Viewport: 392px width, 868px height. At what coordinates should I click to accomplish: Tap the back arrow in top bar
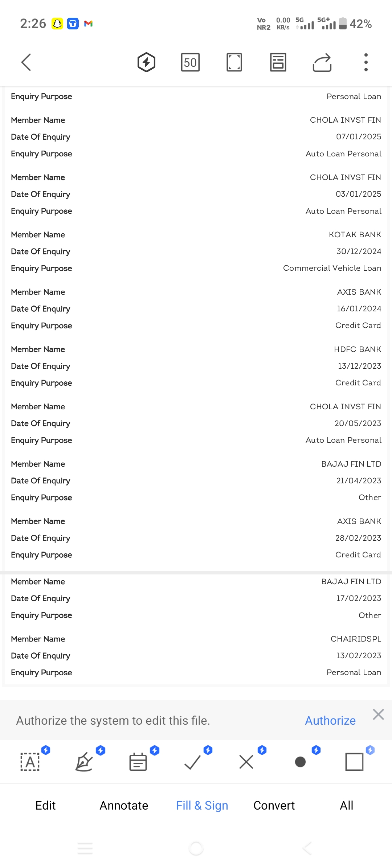[26, 62]
